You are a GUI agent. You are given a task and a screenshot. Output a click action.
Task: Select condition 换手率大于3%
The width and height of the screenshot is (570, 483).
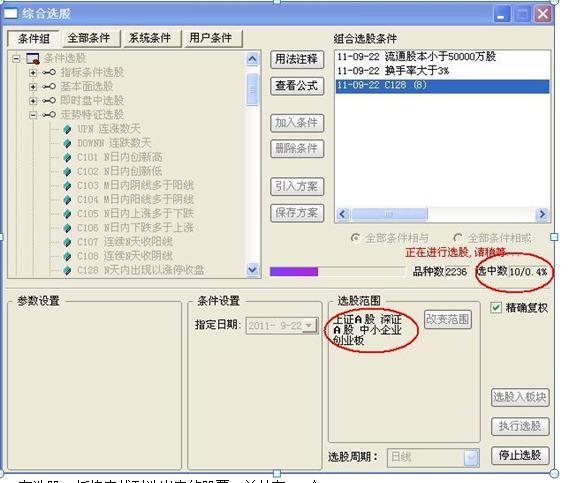[442, 71]
